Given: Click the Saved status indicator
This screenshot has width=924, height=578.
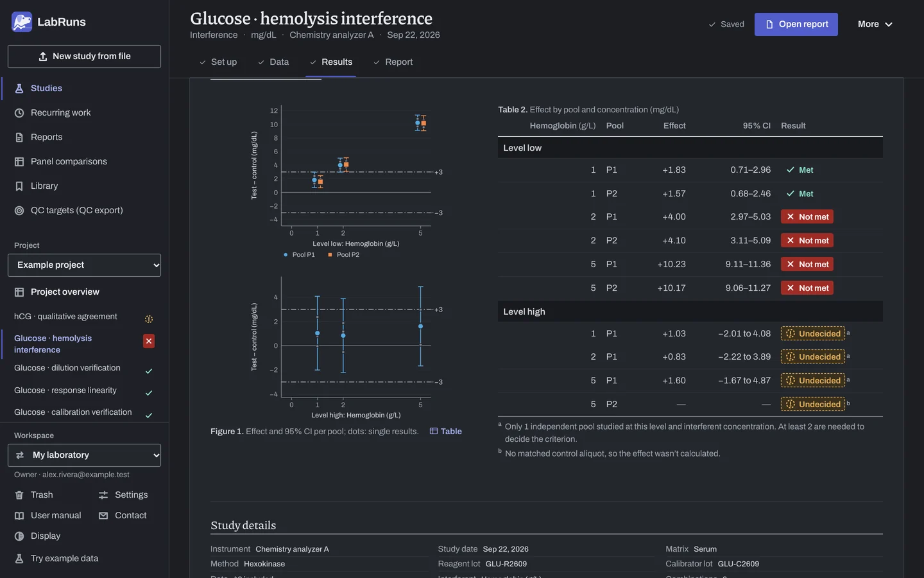Looking at the screenshot, I should click(x=726, y=24).
